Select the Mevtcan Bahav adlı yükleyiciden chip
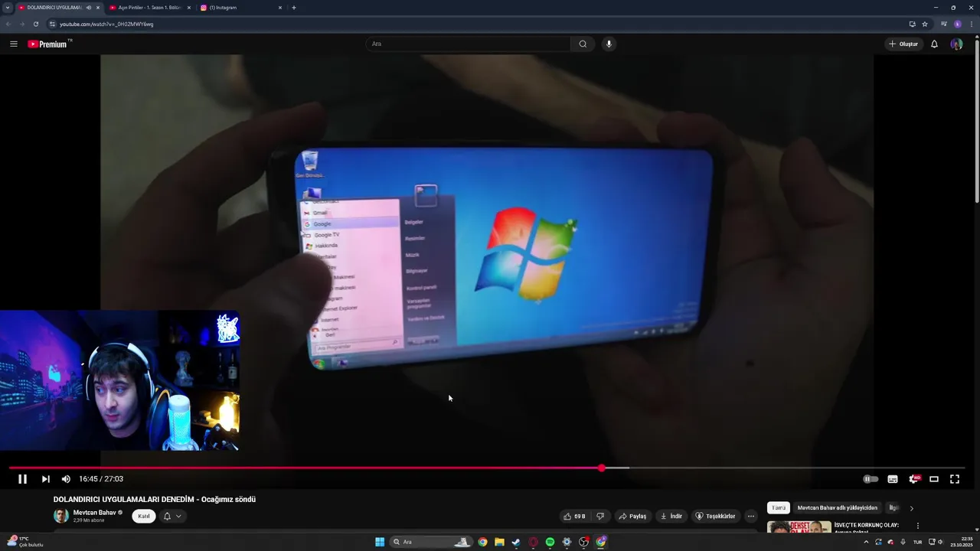Image resolution: width=980 pixels, height=551 pixels. tap(838, 507)
